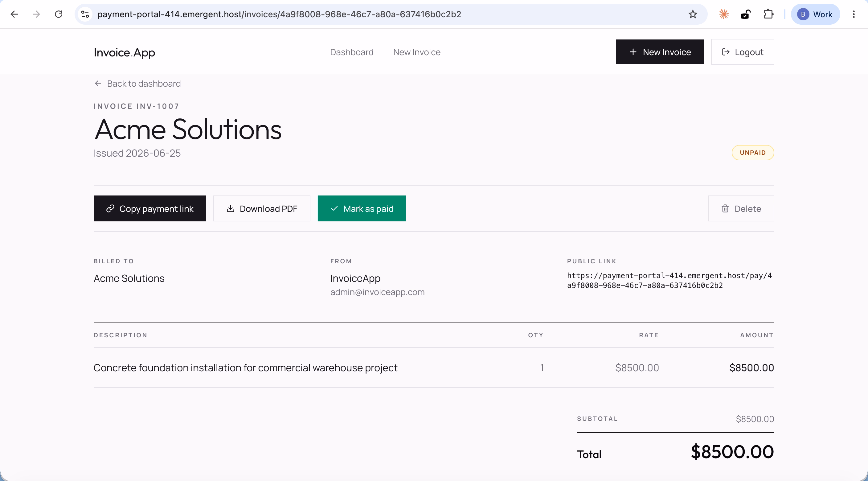This screenshot has height=481, width=868.
Task: Reload the page
Action: tap(59, 14)
